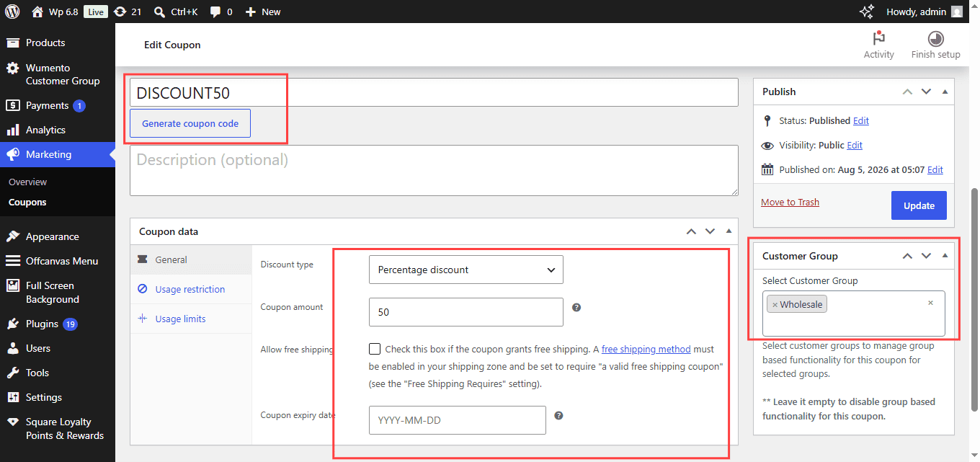The height and width of the screenshot is (462, 980).
Task: Collapse the Customer Group panel
Action: (945, 256)
